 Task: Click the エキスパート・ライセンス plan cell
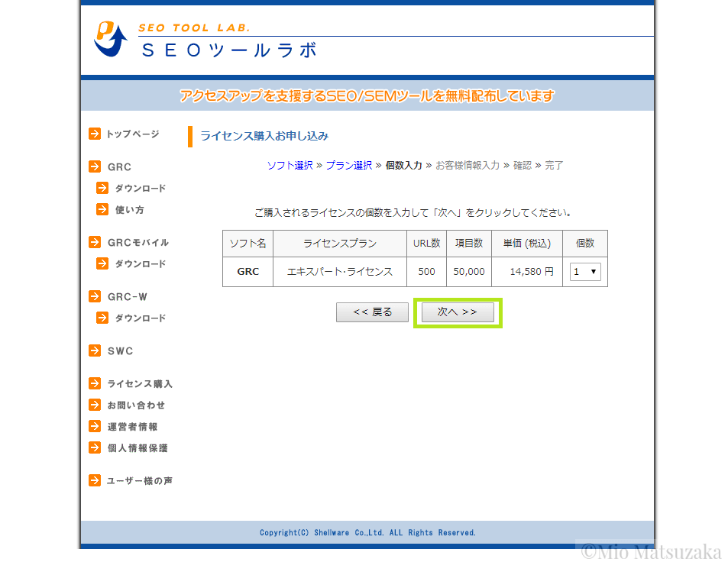[340, 272]
